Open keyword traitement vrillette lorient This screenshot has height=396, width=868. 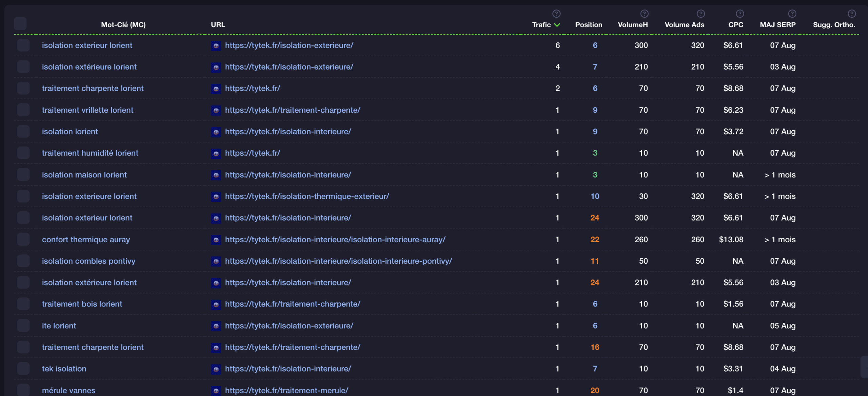(87, 110)
